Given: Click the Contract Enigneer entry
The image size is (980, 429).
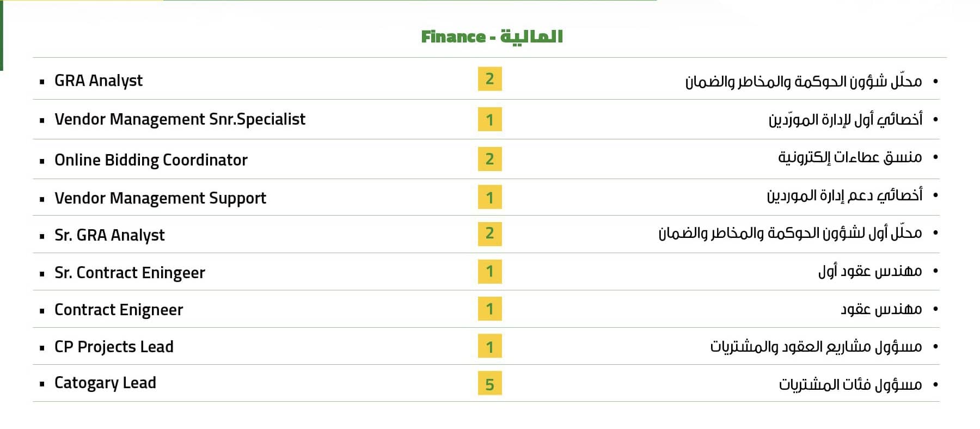Looking at the screenshot, I should 119,309.
